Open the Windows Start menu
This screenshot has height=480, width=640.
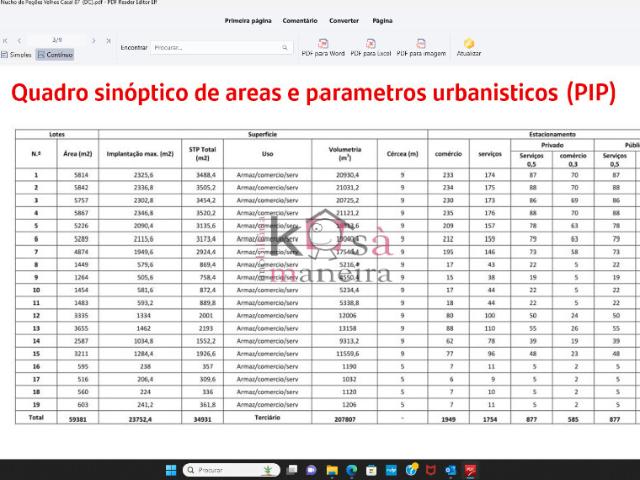point(171,470)
